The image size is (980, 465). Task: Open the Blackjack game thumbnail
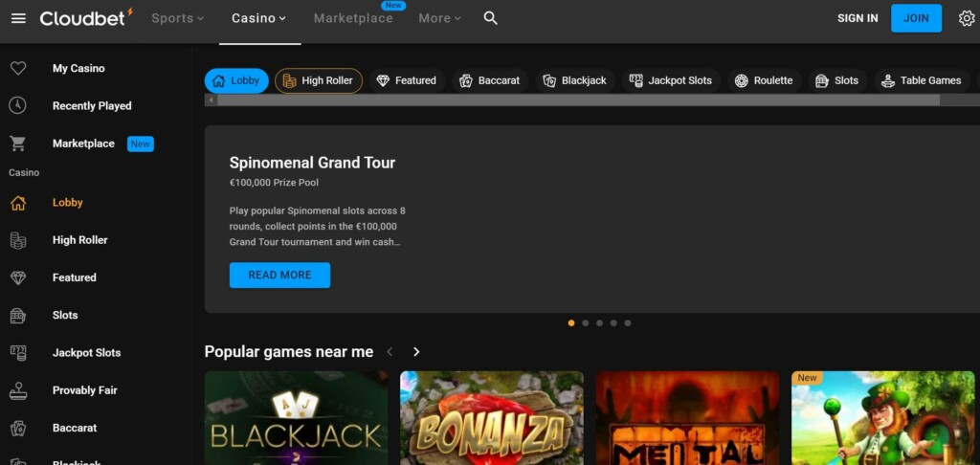click(297, 418)
